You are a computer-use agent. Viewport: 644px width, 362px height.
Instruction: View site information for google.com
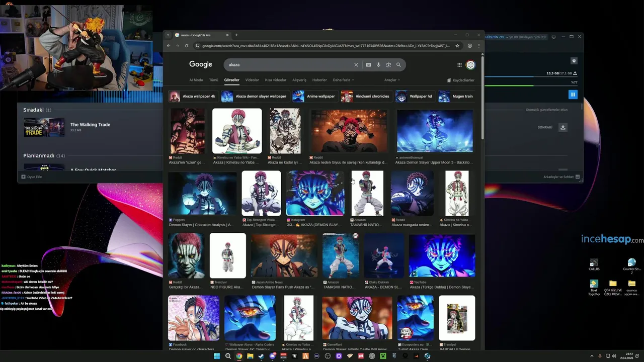coord(197,46)
